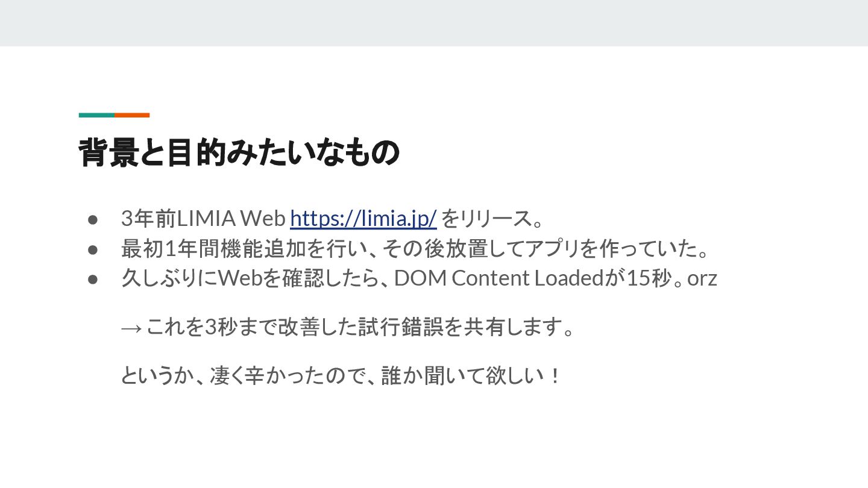The image size is (868, 488).
Task: Click the text 3年前LIMIA Web
Action: point(203,218)
